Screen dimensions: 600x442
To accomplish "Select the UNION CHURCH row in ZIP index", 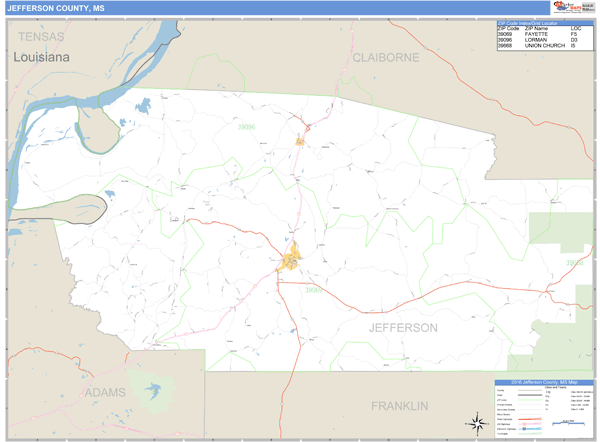I will click(x=539, y=45).
